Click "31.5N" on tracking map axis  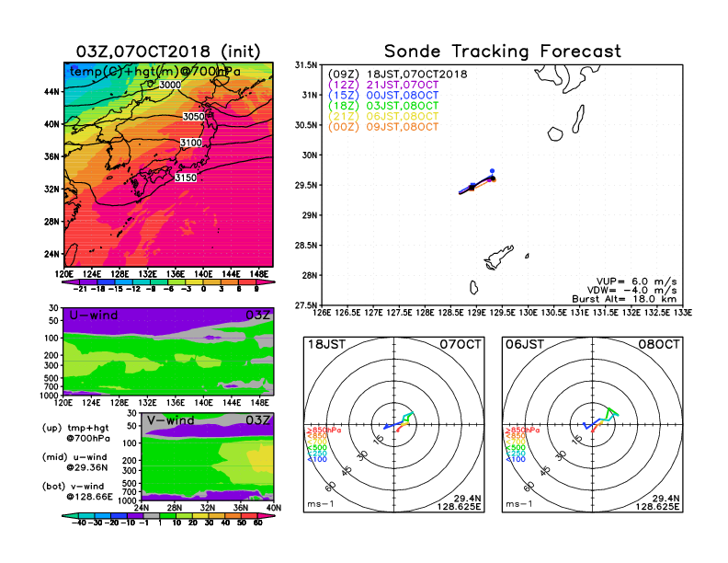[306, 65]
